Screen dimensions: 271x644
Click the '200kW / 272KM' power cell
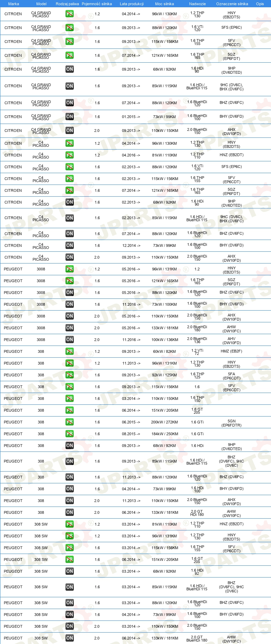(x=164, y=422)
